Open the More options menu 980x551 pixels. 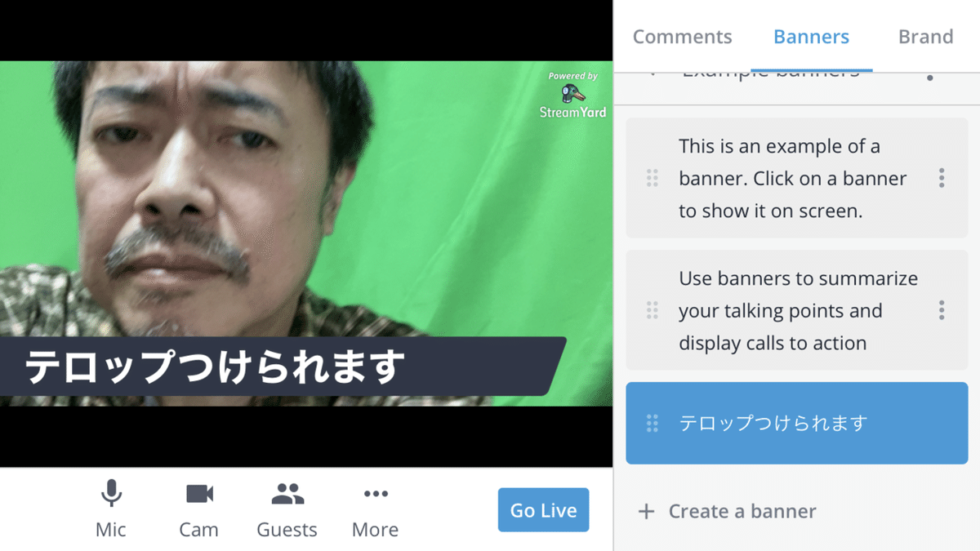376,509
